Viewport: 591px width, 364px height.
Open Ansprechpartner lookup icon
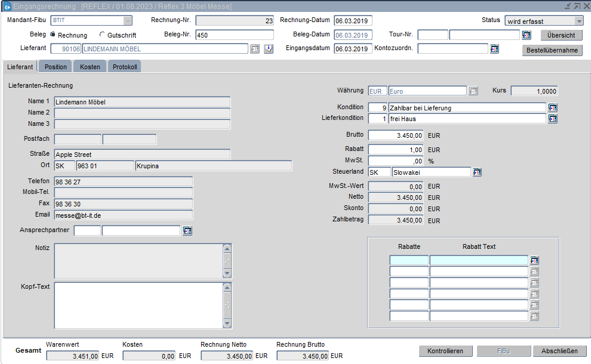(x=187, y=231)
